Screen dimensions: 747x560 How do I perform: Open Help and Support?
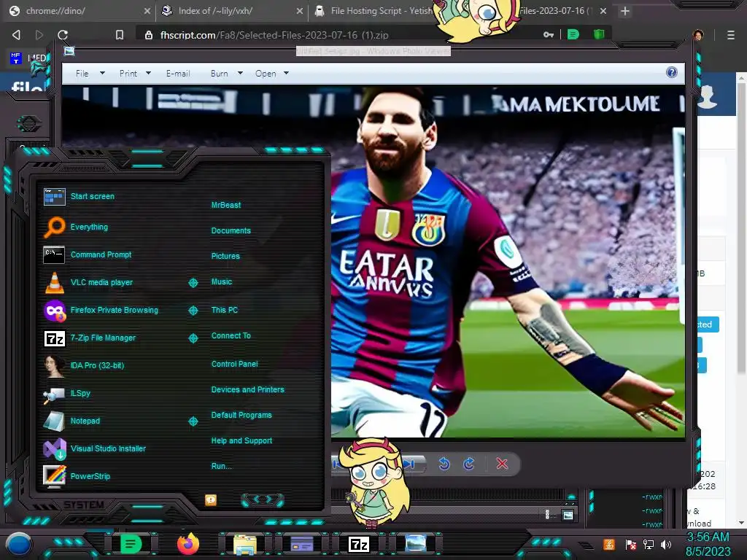point(241,441)
